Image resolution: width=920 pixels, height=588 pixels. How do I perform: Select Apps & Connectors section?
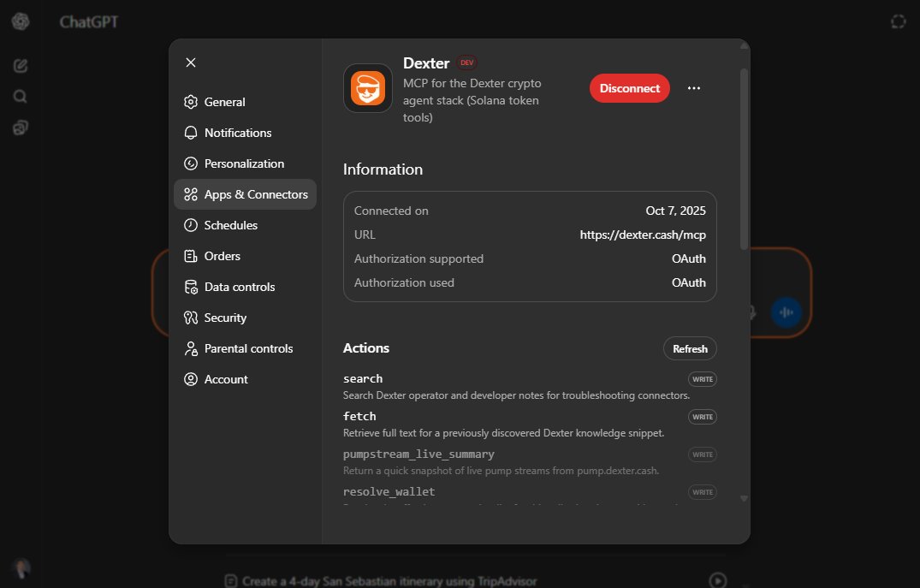point(245,194)
